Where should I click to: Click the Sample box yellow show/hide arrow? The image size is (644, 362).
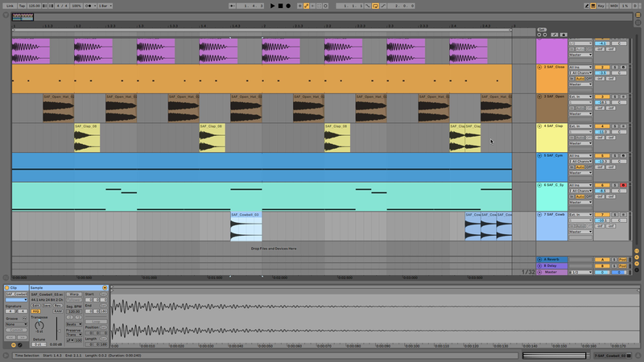[x=105, y=288]
